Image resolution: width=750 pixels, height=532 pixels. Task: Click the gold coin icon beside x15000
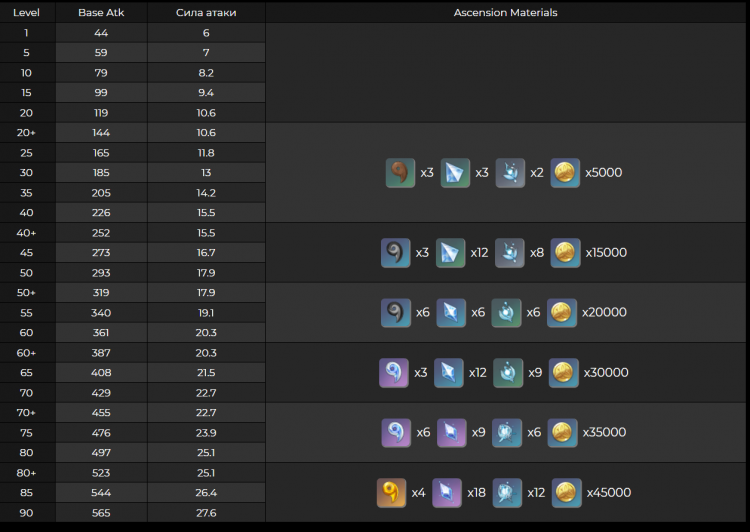[565, 252]
